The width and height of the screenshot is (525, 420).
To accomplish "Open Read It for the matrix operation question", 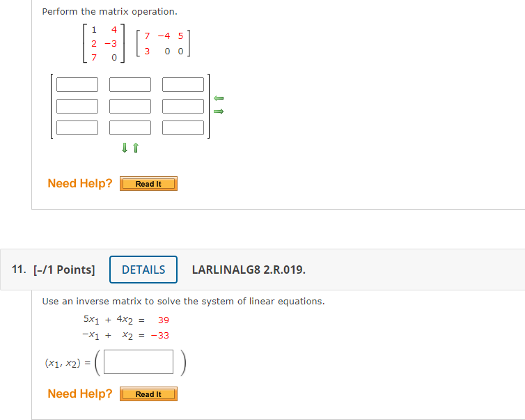I will pos(149,184).
